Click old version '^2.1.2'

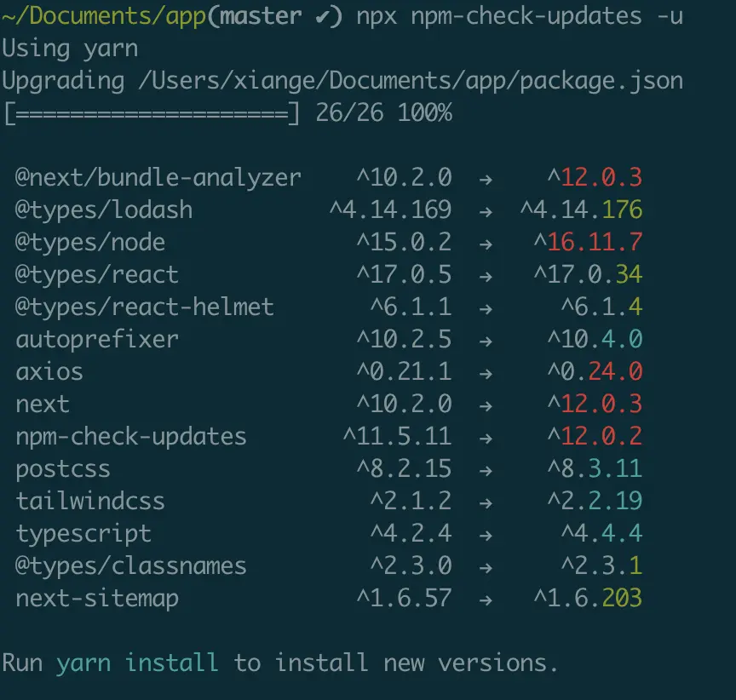(411, 502)
